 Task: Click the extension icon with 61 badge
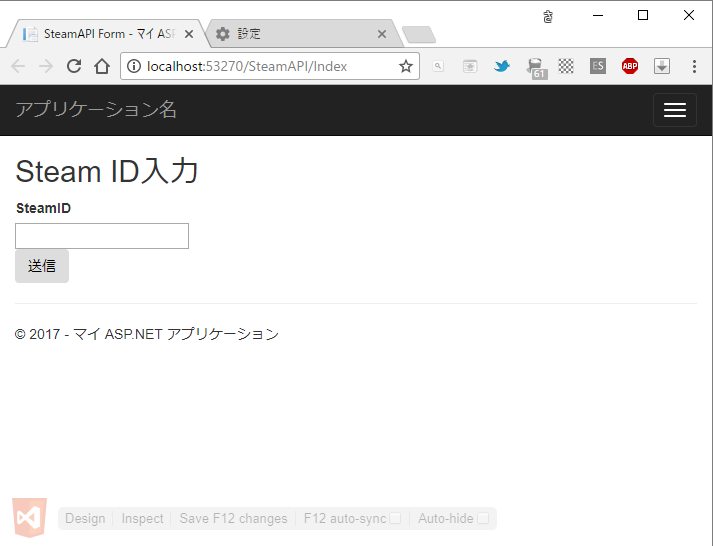pyautogui.click(x=536, y=68)
